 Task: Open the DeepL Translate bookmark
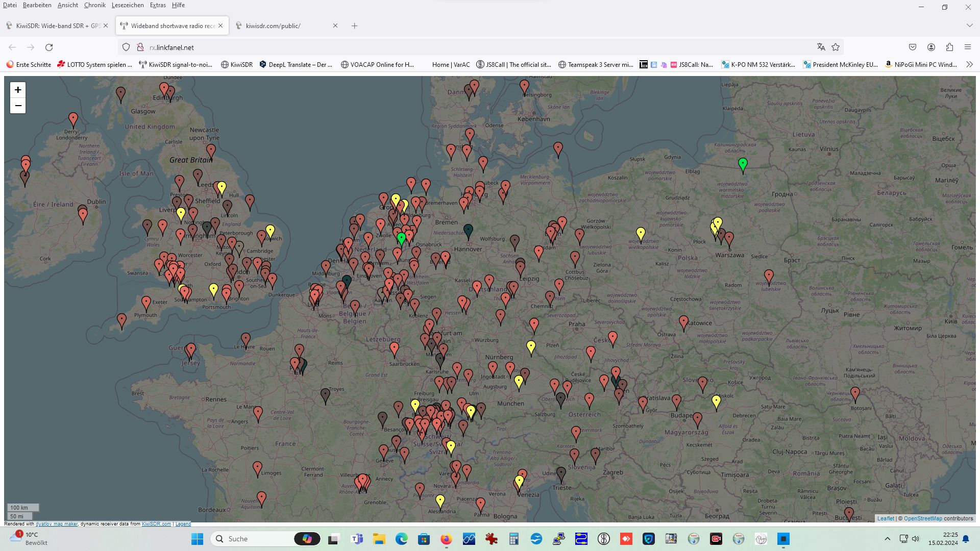tap(296, 64)
